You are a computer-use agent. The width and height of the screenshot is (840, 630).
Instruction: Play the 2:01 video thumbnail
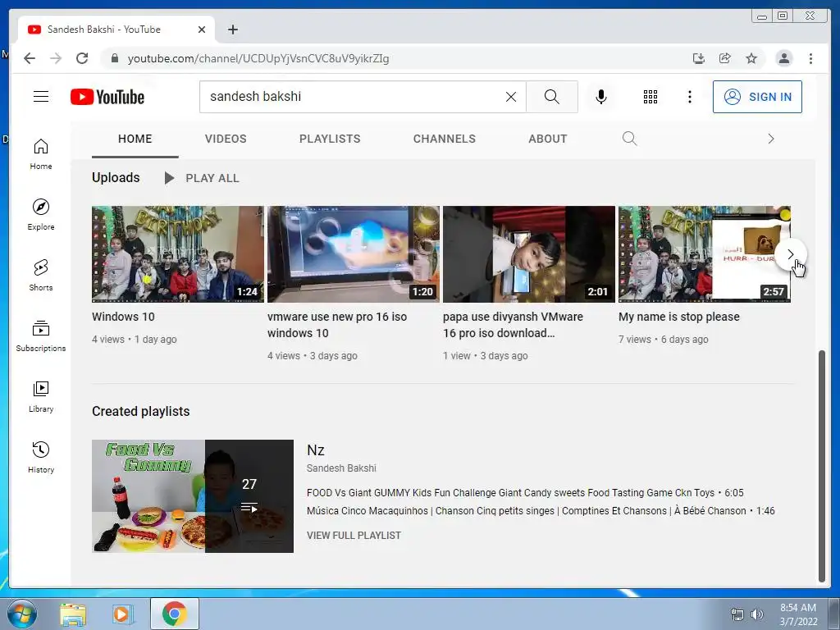click(x=529, y=254)
